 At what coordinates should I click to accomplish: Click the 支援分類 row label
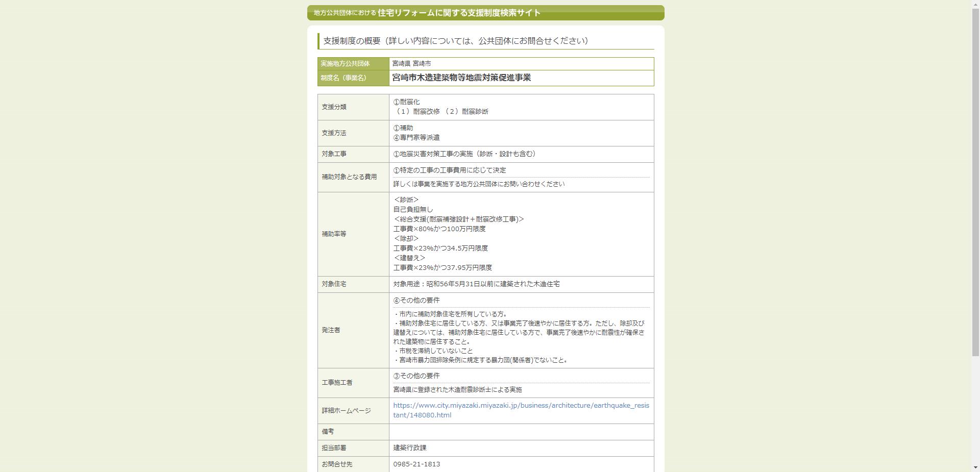pos(334,107)
